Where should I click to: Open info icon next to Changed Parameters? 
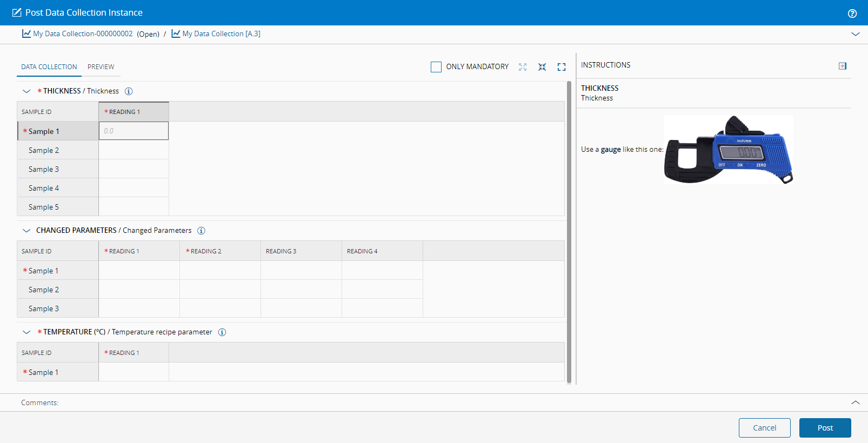[201, 231]
